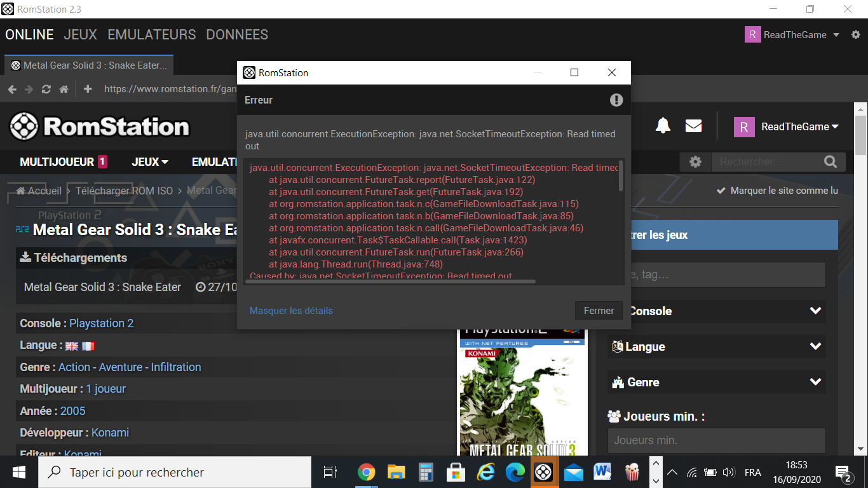868x488 pixels.
Task: Expand the Genre filter section
Action: (x=716, y=383)
